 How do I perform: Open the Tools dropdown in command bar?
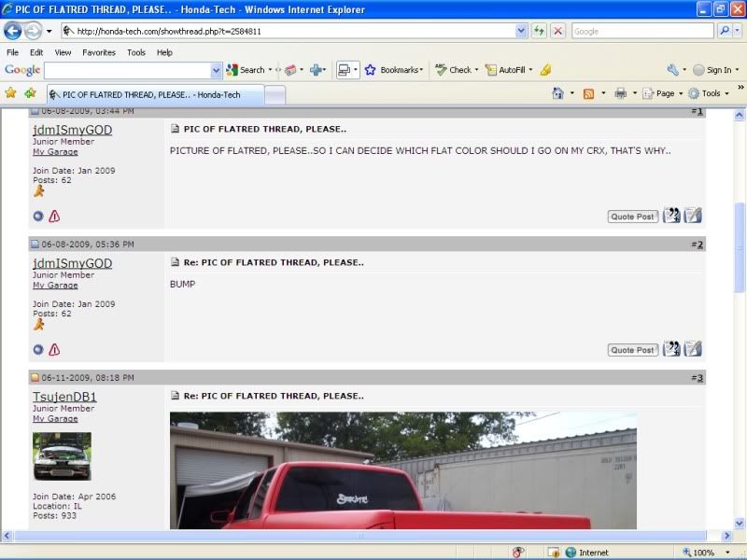click(711, 93)
